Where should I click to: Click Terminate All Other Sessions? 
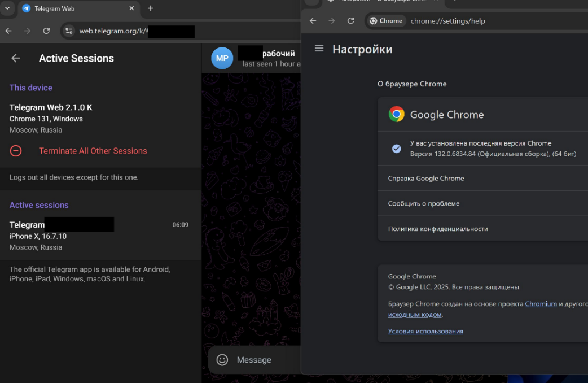[93, 151]
